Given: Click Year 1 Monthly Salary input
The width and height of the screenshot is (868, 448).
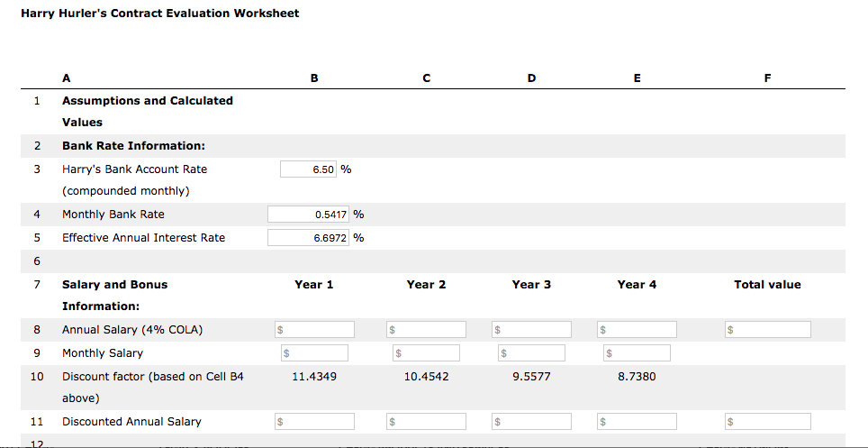Looking at the screenshot, I should click(314, 352).
